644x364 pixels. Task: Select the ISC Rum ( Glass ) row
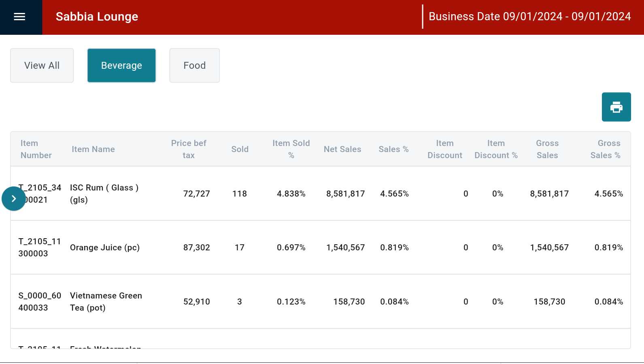(104, 194)
